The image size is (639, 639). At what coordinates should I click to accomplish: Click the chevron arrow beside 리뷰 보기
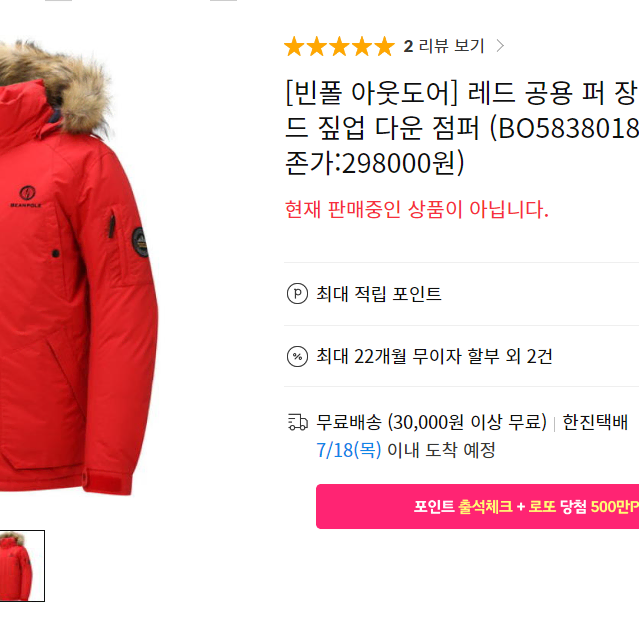[500, 46]
